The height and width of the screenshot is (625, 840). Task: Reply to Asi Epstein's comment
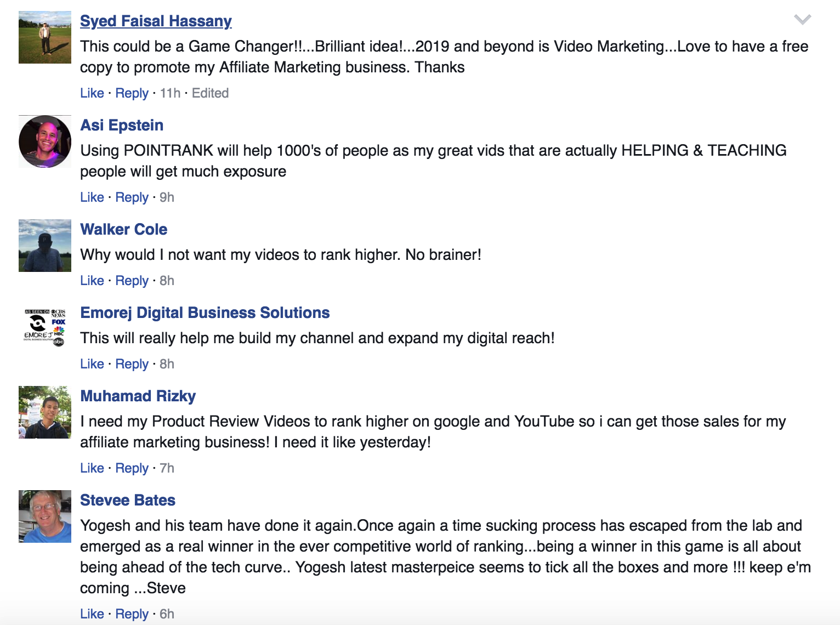pos(132,197)
